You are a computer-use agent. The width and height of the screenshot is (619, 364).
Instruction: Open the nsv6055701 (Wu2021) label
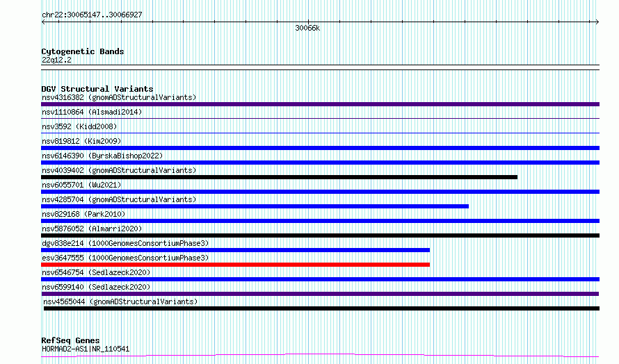(x=81, y=185)
